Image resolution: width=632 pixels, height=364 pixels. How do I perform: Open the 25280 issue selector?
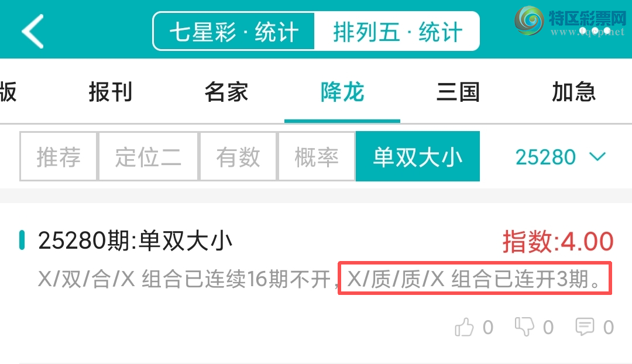tap(560, 157)
